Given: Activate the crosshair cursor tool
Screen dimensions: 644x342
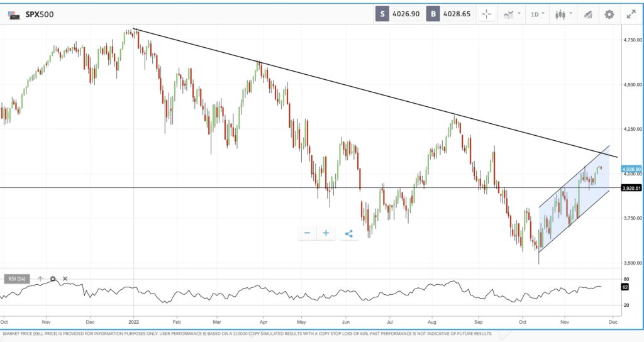Looking at the screenshot, I should (486, 14).
